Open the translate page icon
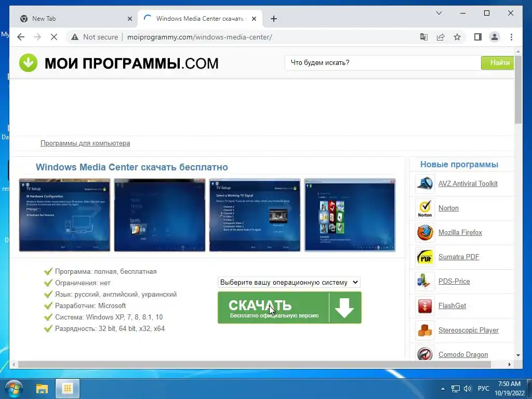This screenshot has height=399, width=532. (424, 37)
